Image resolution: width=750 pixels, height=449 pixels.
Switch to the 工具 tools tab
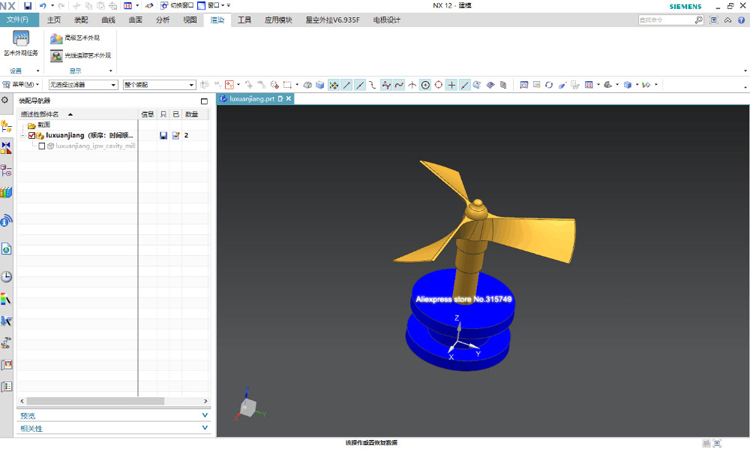(244, 20)
